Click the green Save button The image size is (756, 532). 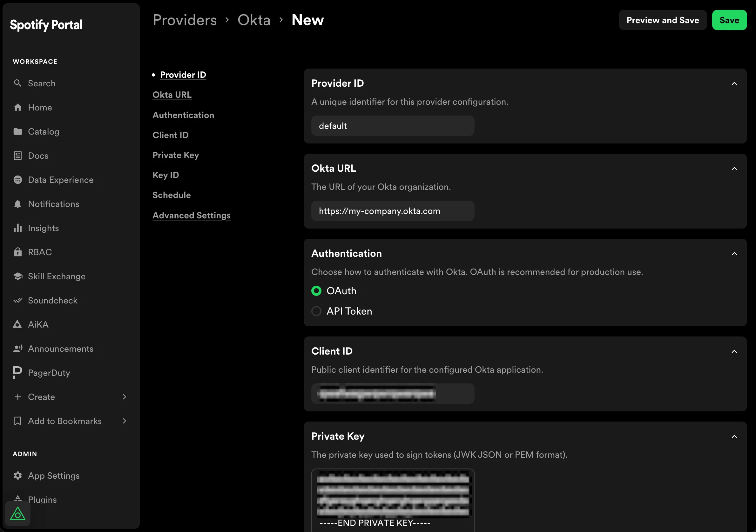[x=729, y=20]
